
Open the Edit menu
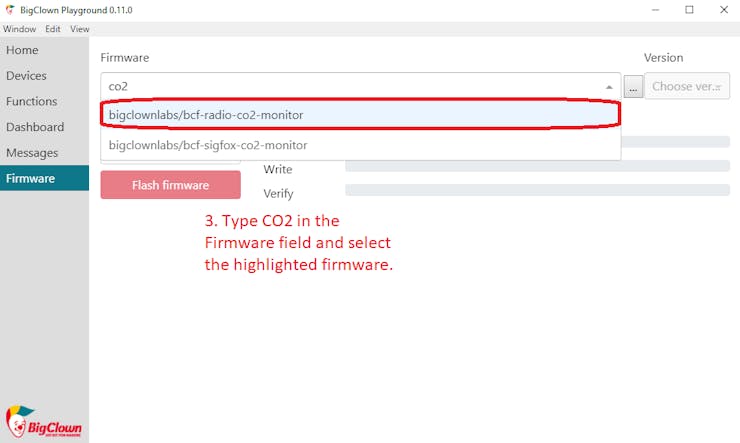tap(53, 29)
